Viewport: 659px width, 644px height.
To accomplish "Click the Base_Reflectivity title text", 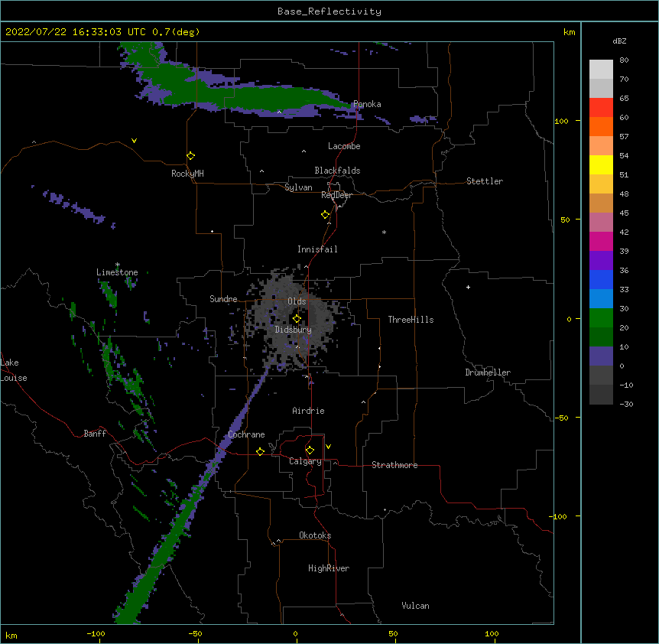I will click(x=329, y=11).
